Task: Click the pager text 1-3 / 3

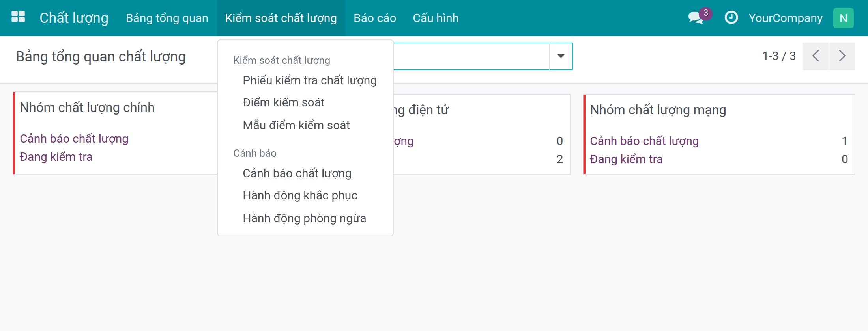Action: click(x=779, y=56)
